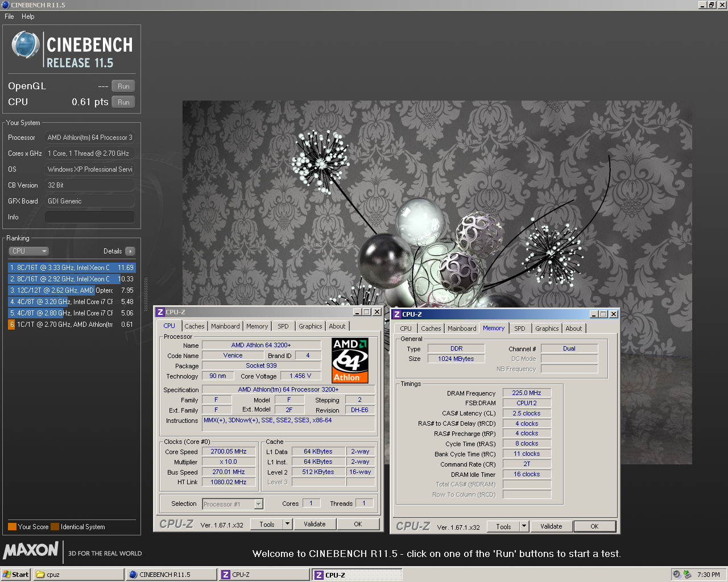
Task: Run the OpenGL benchmark
Action: pos(123,86)
